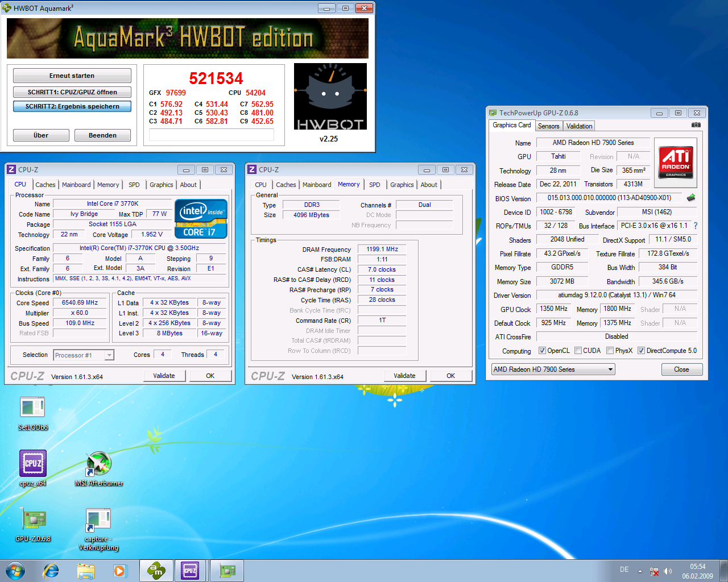Click the 521534 Aquamark score
This screenshot has height=582, width=728.
coord(216,78)
